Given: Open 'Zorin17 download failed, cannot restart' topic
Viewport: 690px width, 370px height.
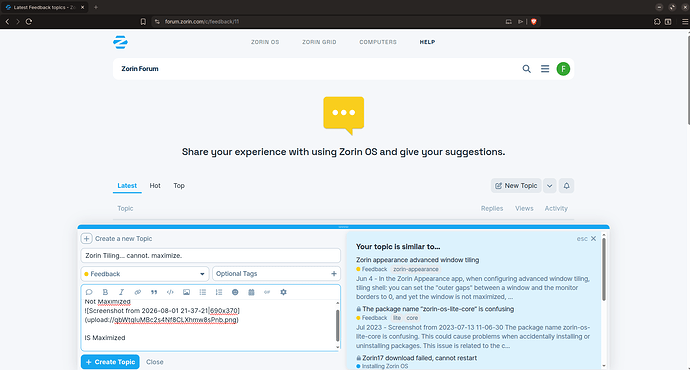Looking at the screenshot, I should click(419, 358).
